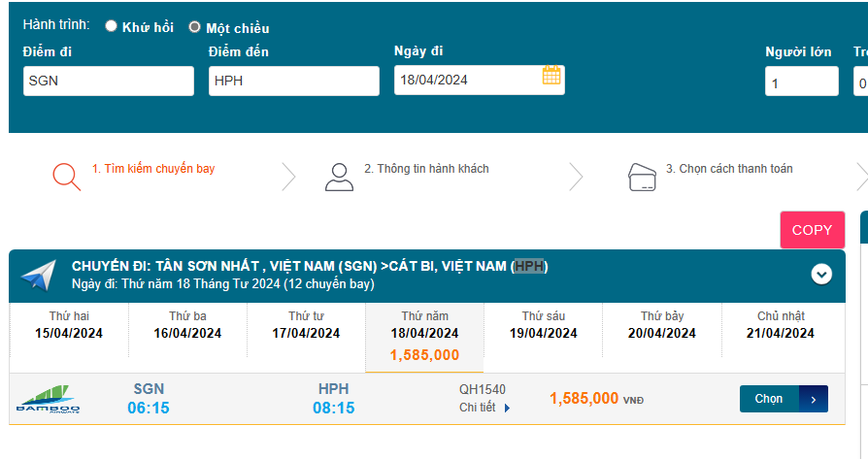Click the passenger information person icon
Image resolution: width=868 pixels, height=459 pixels.
pos(339,176)
